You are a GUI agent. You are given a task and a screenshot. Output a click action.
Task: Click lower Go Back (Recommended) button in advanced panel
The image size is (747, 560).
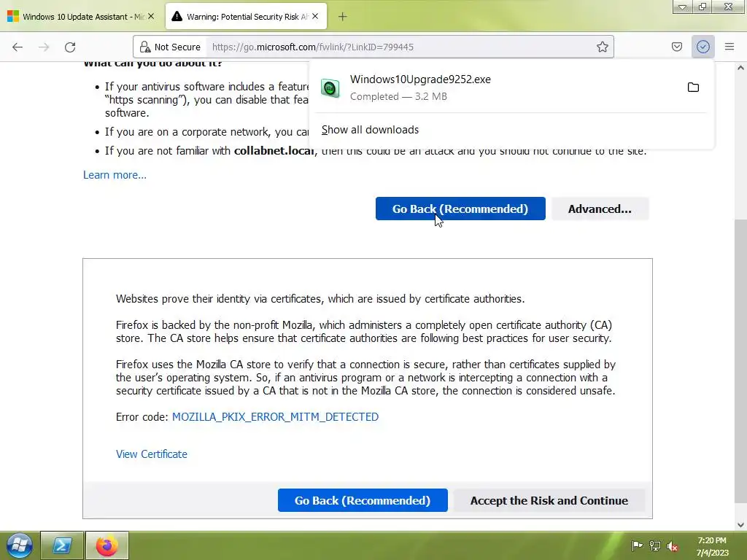pos(363,500)
